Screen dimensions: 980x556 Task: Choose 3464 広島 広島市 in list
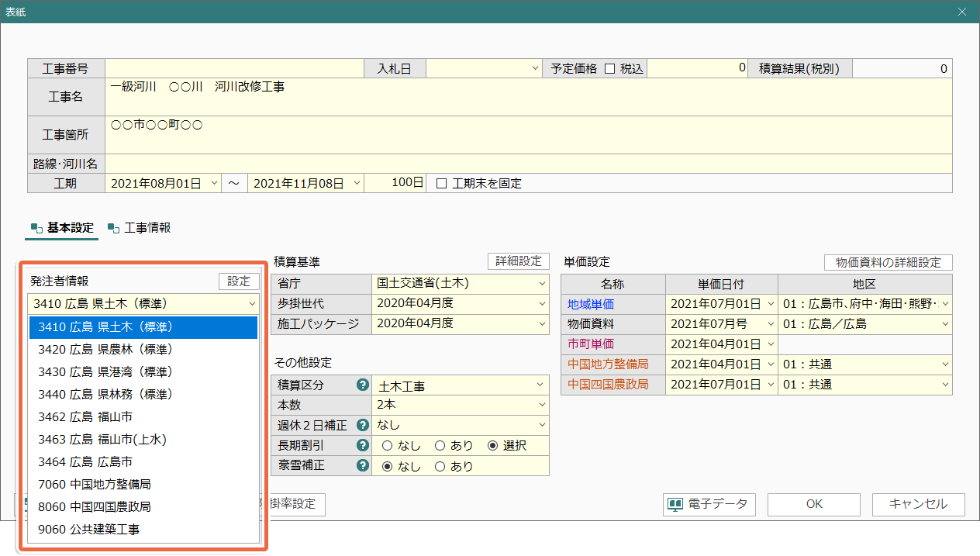pyautogui.click(x=143, y=462)
